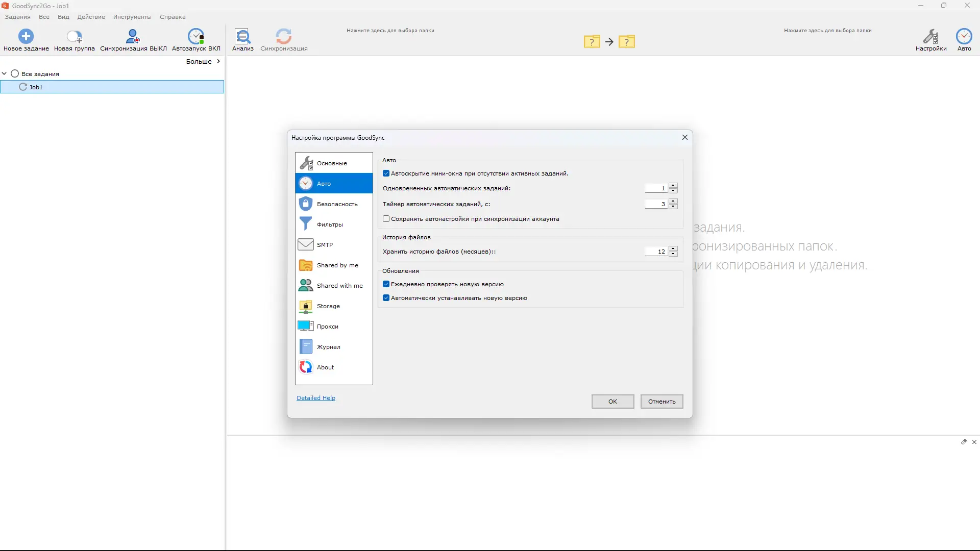Uncheck automatic new version installation
Viewport: 980px width, 551px height.
click(386, 298)
